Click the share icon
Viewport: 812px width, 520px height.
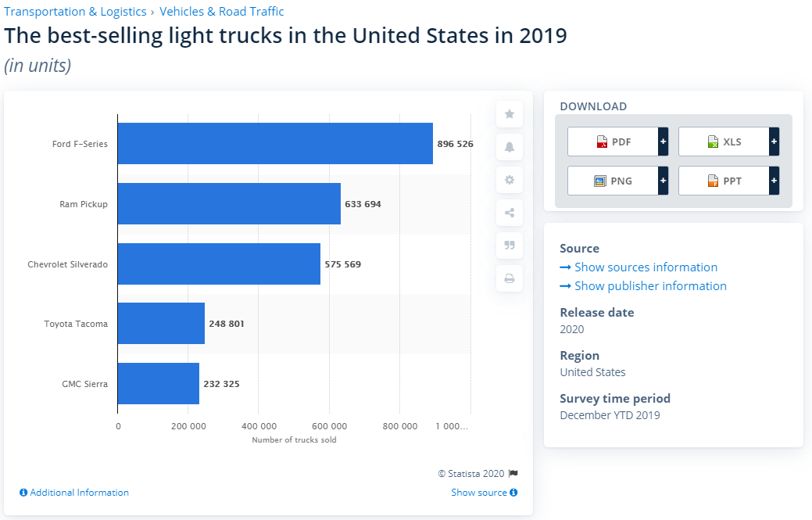510,213
